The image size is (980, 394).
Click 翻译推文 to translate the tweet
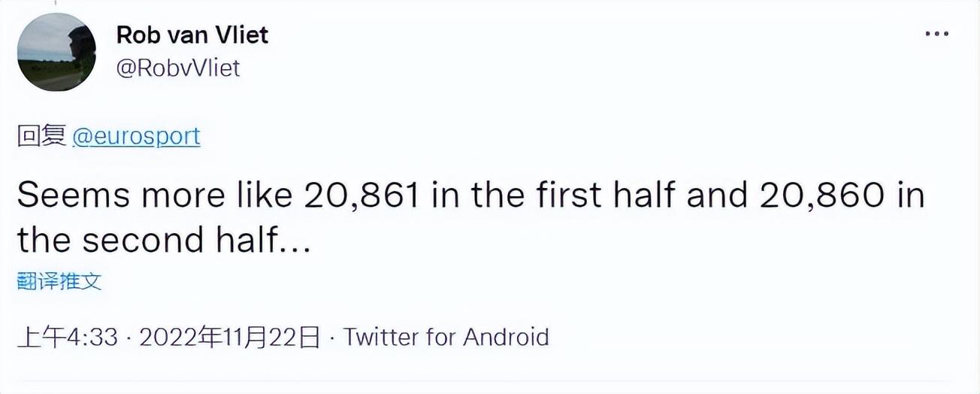click(59, 282)
